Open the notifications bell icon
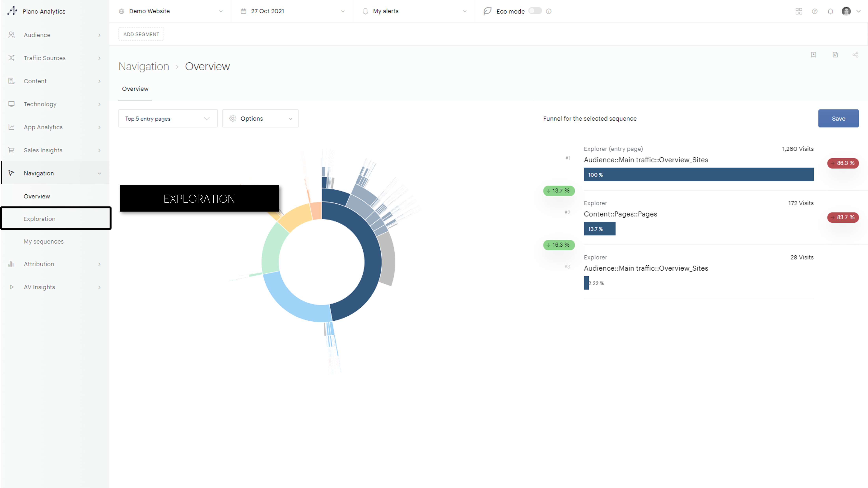This screenshot has width=868, height=488. (830, 11)
